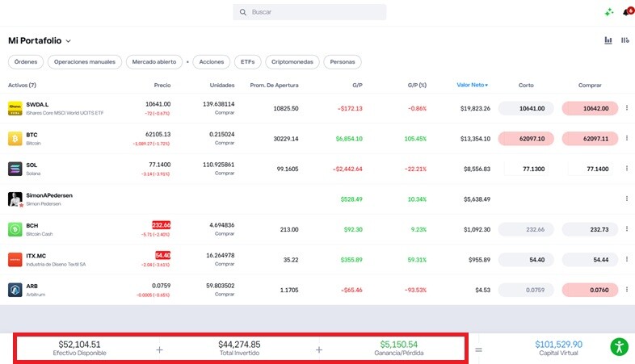The height and width of the screenshot is (364, 635).
Task: Click ARB short button 0.0759
Action: coord(526,290)
